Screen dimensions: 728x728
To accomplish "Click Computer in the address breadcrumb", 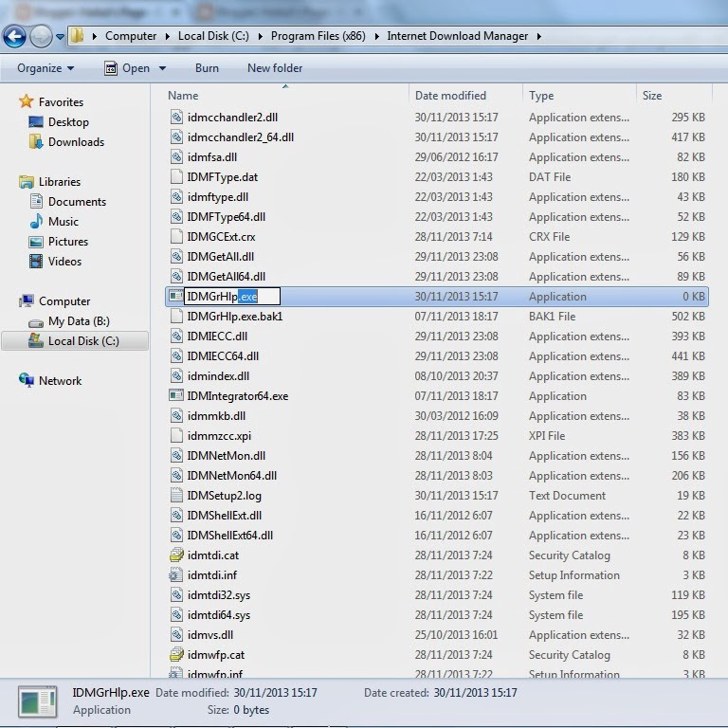I will point(131,36).
